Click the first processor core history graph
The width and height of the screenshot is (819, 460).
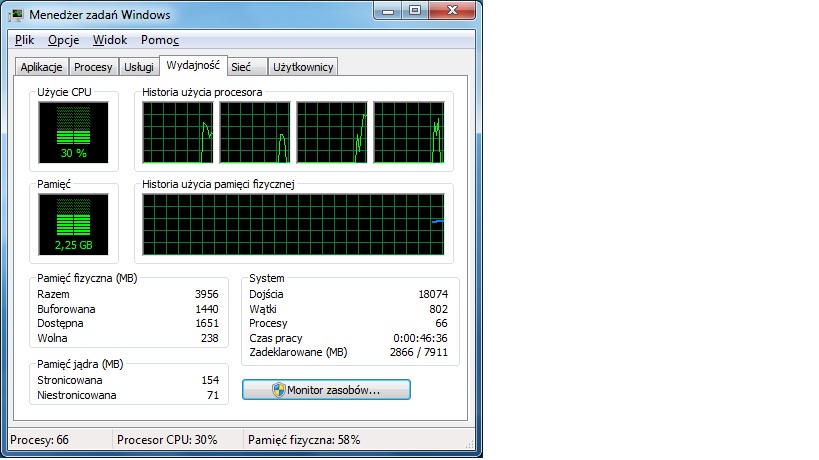point(178,132)
